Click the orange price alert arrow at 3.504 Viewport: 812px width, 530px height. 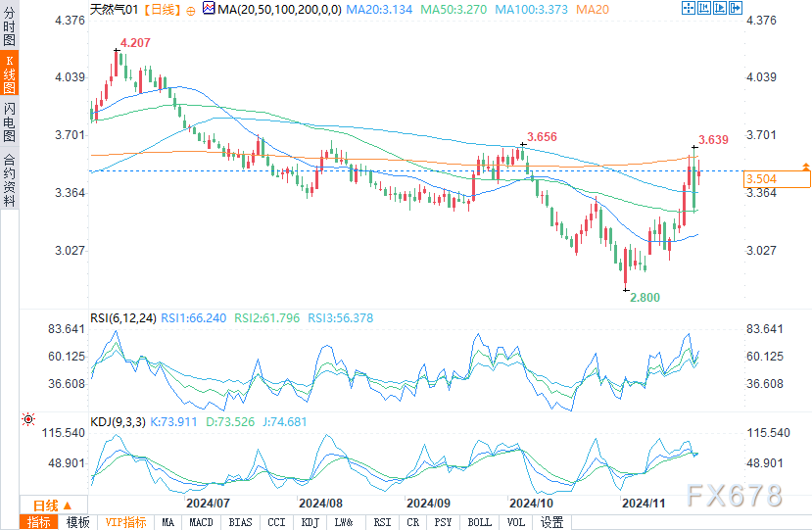(x=806, y=166)
